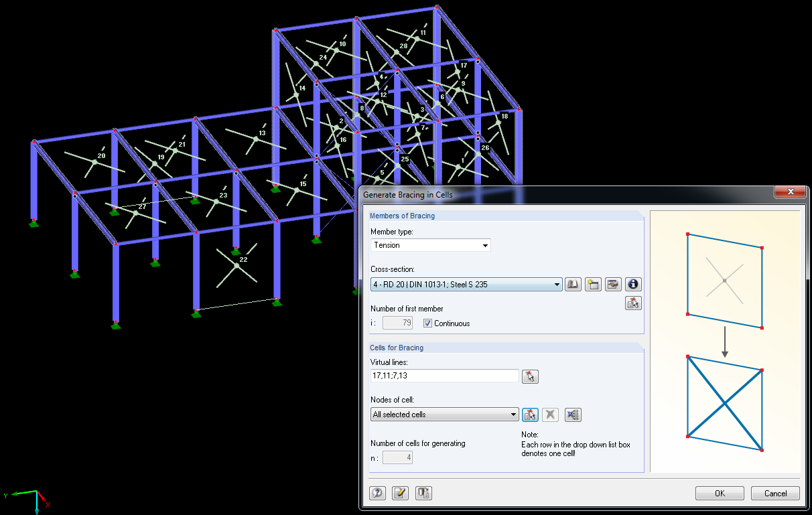Click the number of cells field

pyautogui.click(x=397, y=458)
